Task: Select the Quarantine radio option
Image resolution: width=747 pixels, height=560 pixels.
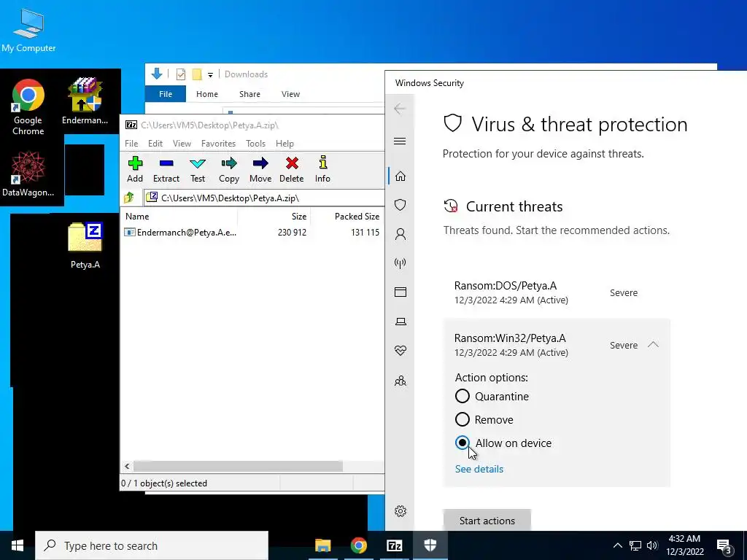Action: point(462,396)
